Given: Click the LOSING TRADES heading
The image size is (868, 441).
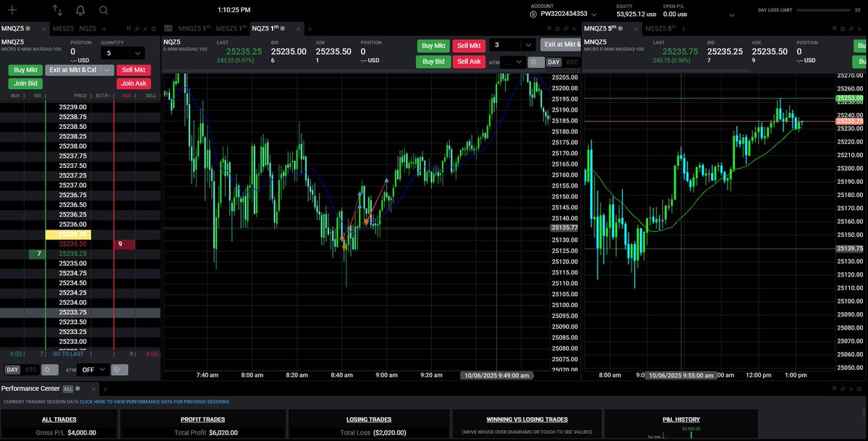Looking at the screenshot, I should [369, 419].
